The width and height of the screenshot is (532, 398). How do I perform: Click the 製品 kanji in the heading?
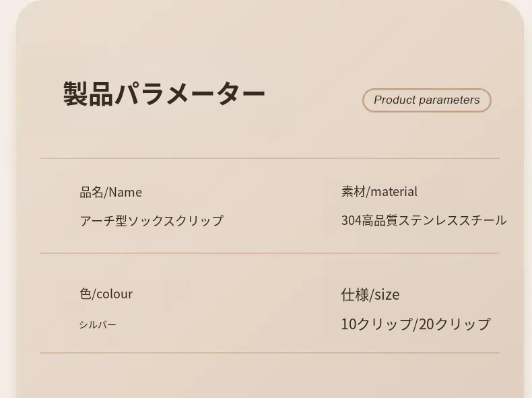[88, 94]
